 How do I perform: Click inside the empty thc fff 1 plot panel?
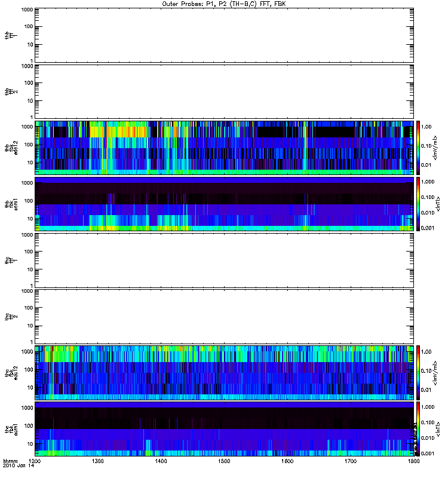coord(224,261)
